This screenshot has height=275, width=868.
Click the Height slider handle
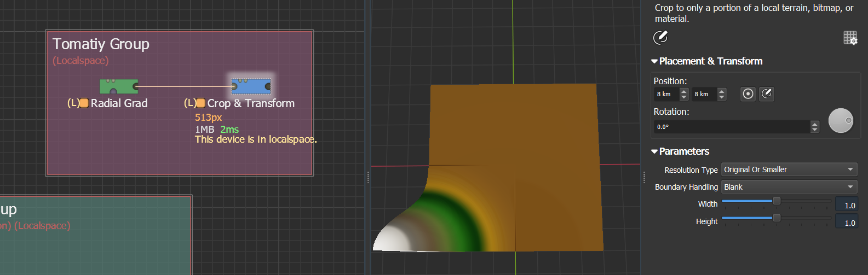pyautogui.click(x=776, y=219)
